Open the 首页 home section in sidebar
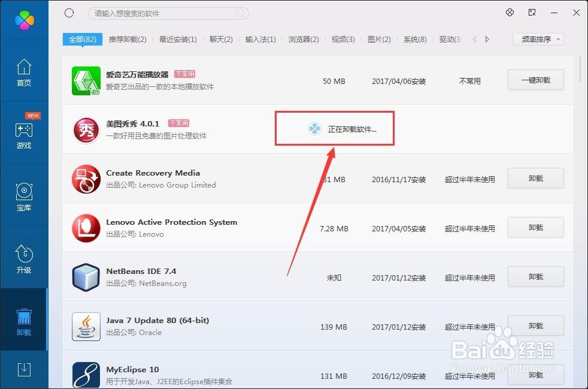 [24, 73]
